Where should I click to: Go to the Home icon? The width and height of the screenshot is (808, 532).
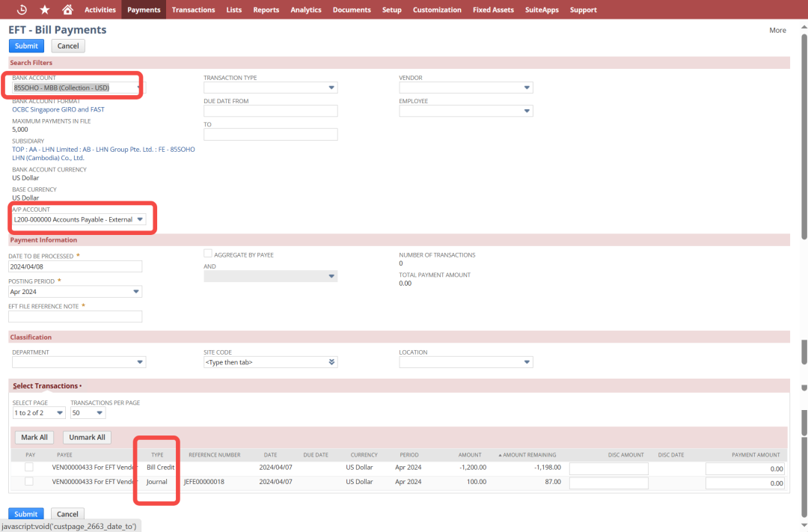67,9
